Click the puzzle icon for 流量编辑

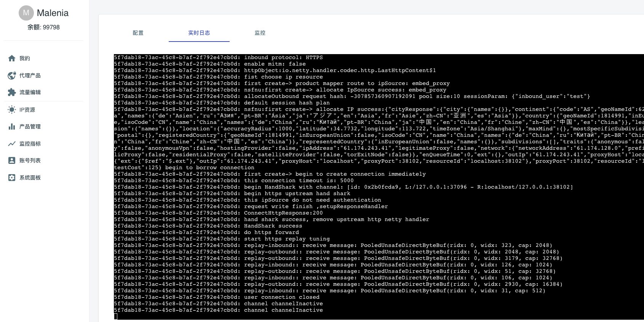coord(12,92)
